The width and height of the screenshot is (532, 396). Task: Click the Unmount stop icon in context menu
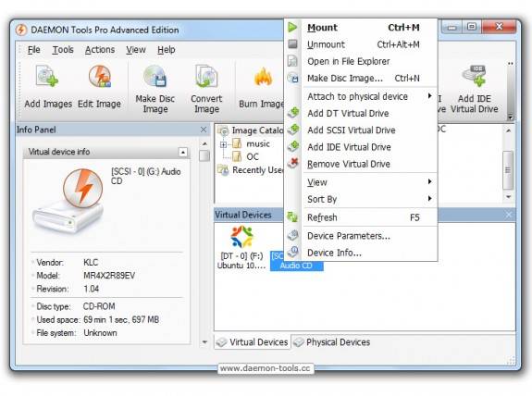tap(292, 44)
